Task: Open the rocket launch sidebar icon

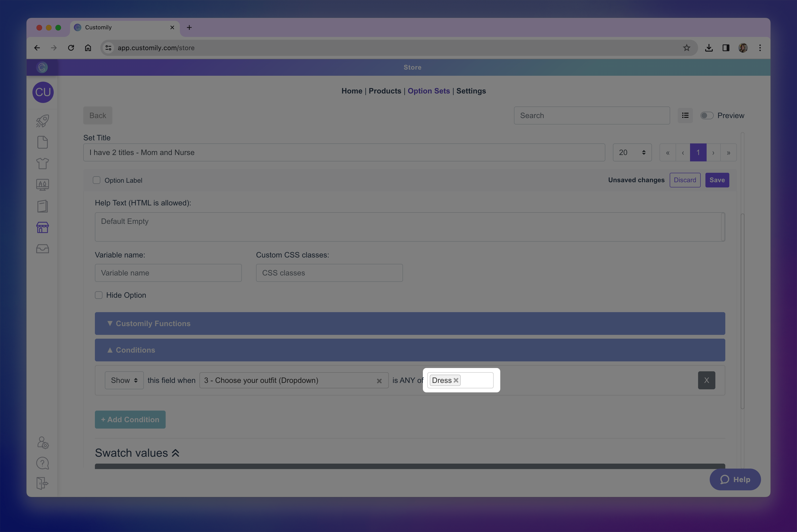Action: [x=42, y=121]
